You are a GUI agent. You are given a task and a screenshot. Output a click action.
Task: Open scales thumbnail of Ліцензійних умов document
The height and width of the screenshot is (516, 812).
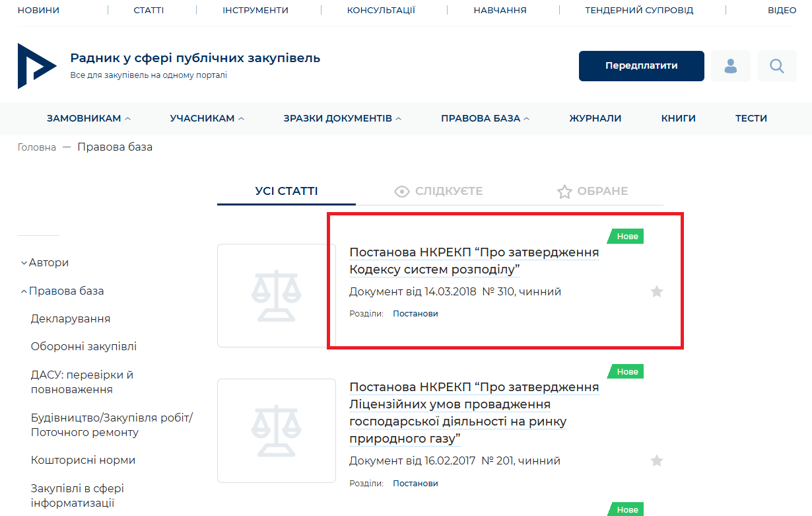click(x=277, y=430)
